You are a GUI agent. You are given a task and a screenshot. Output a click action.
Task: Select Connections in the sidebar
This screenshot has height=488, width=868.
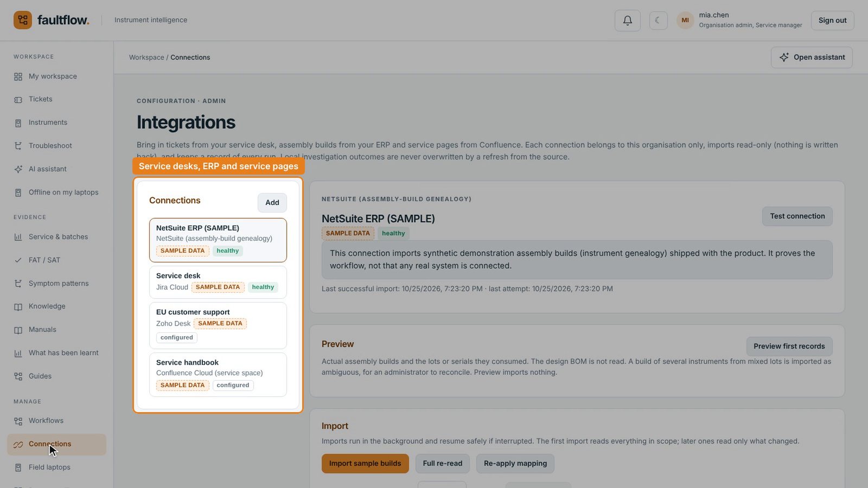pyautogui.click(x=56, y=444)
